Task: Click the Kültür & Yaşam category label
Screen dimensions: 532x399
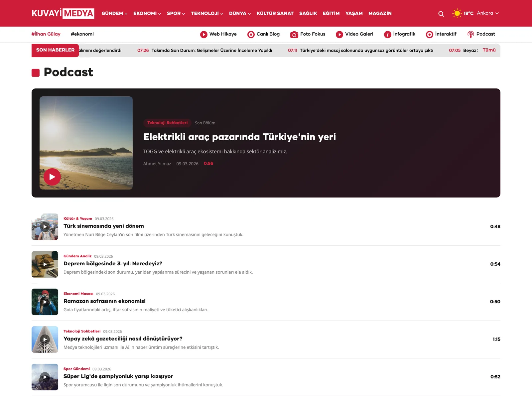Action: pyautogui.click(x=78, y=219)
